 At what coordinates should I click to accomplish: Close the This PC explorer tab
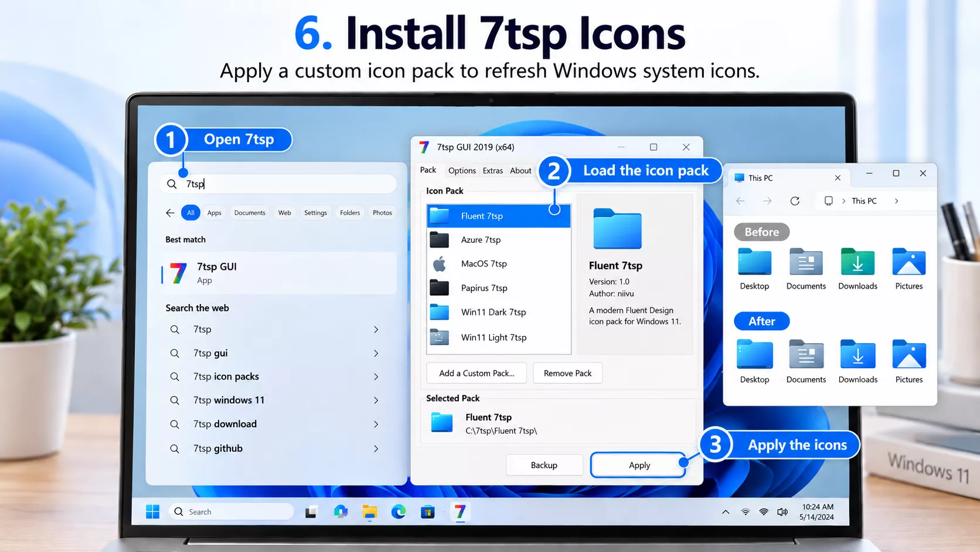tap(838, 178)
